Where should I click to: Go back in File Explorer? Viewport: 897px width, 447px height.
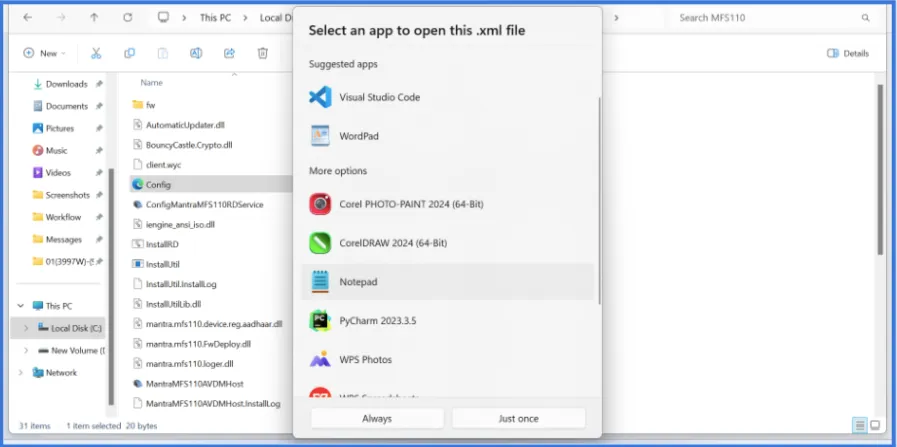click(x=27, y=18)
